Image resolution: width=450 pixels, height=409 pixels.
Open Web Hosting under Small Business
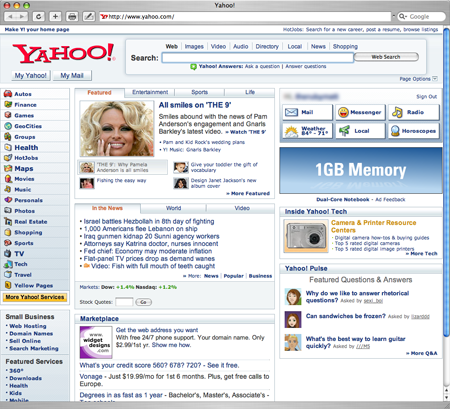[28, 326]
